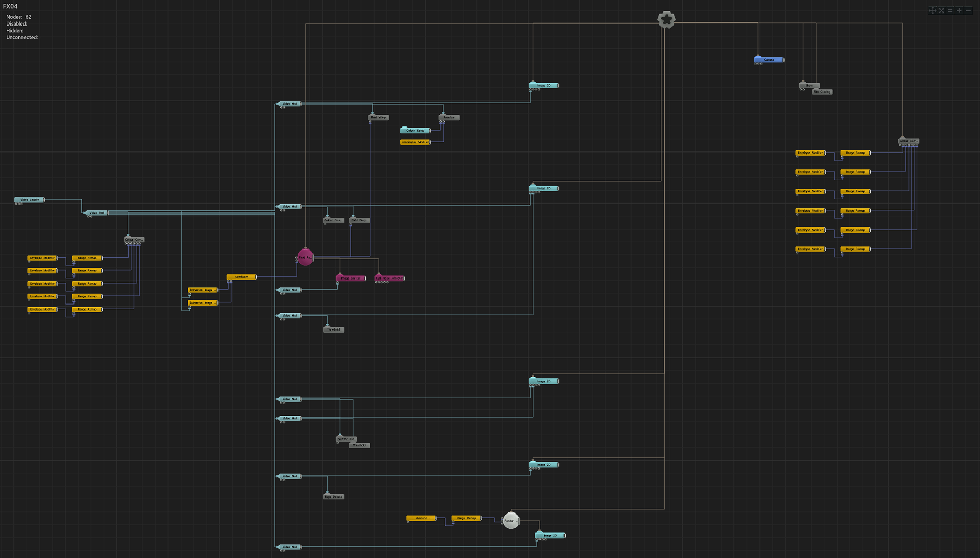This screenshot has height=558, width=980.
Task: Select the white Render sphere node
Action: [x=510, y=521]
